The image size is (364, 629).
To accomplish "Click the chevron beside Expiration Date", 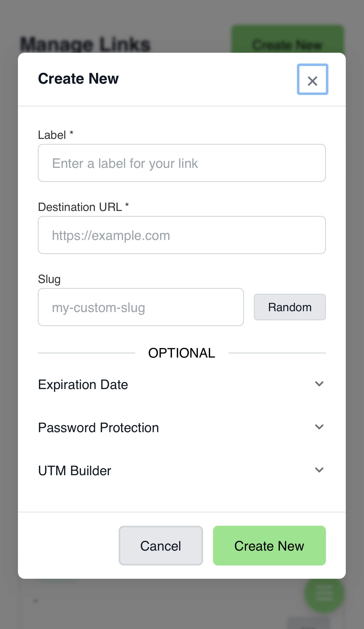I will pyautogui.click(x=319, y=384).
